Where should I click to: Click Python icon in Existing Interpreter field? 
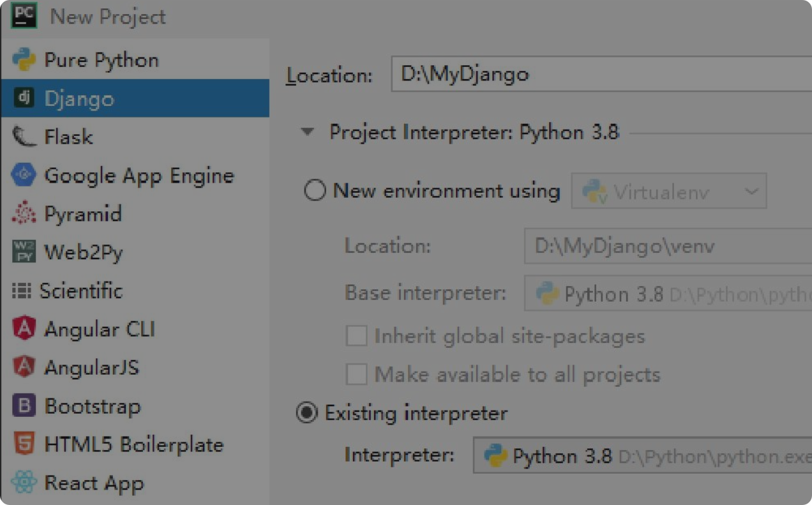point(495,456)
